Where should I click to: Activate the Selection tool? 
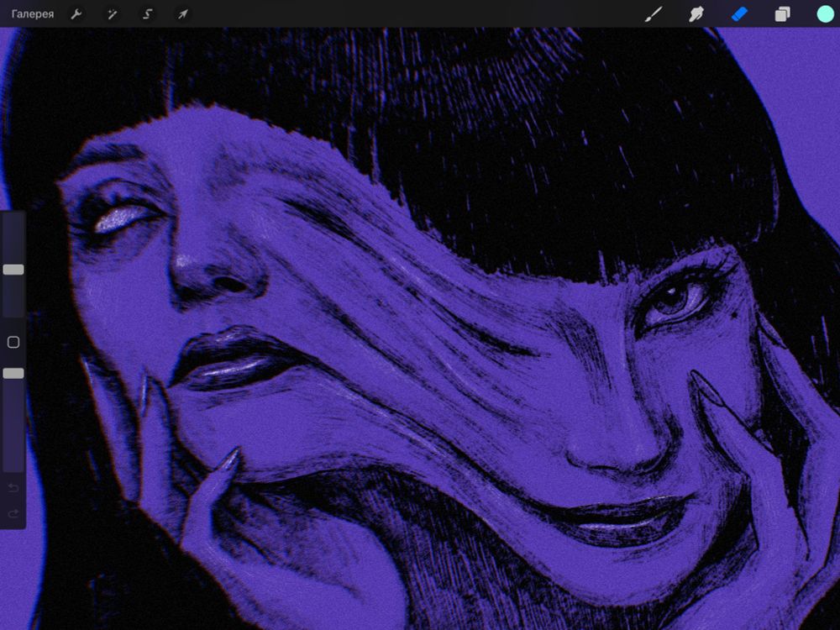pos(147,14)
